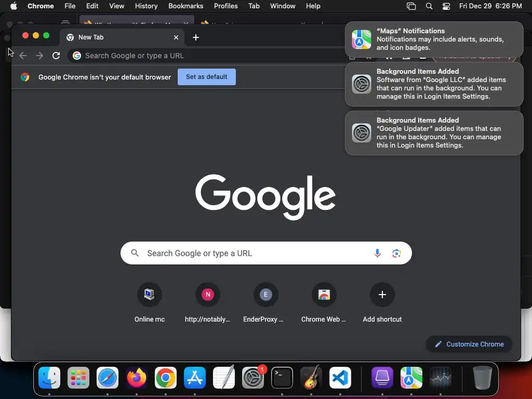Open the EnderProxy shortcut

[265, 303]
